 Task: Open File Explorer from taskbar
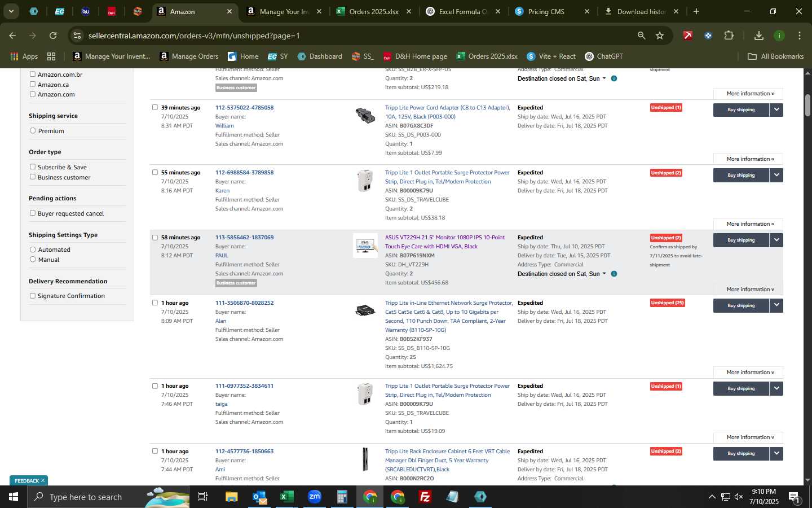click(232, 497)
